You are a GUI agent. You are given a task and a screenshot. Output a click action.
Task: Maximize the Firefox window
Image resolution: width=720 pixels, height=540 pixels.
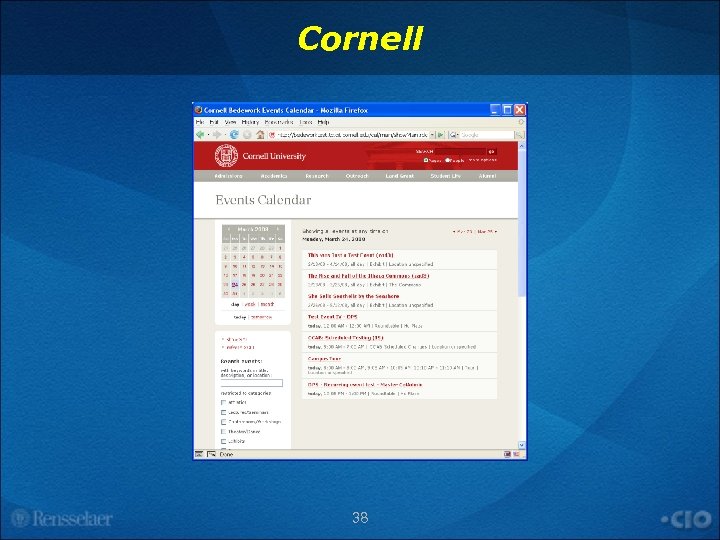coord(507,110)
